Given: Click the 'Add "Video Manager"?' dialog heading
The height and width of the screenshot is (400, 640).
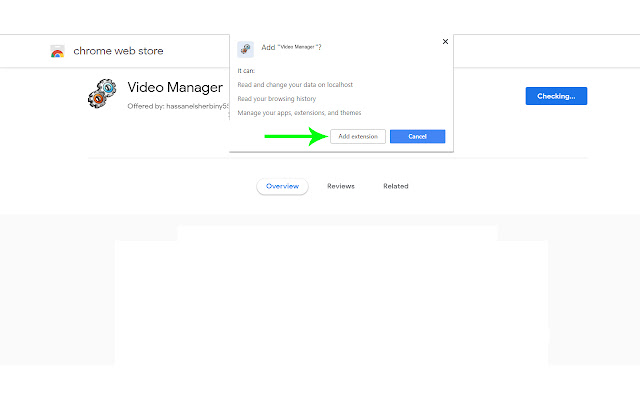Looking at the screenshot, I should point(291,47).
